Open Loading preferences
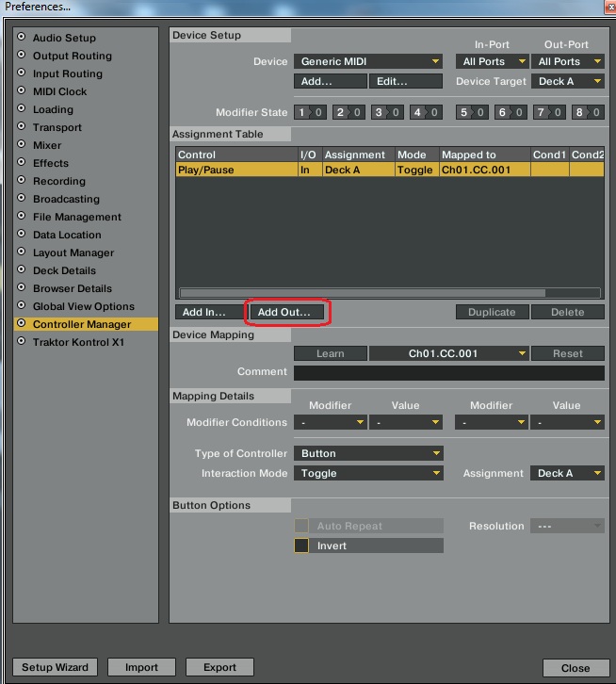Image resolution: width=616 pixels, height=684 pixels. (x=53, y=109)
